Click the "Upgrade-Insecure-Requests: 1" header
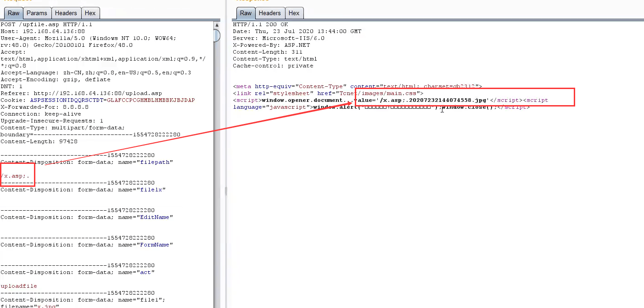This screenshot has width=644, height=308. click(52, 121)
